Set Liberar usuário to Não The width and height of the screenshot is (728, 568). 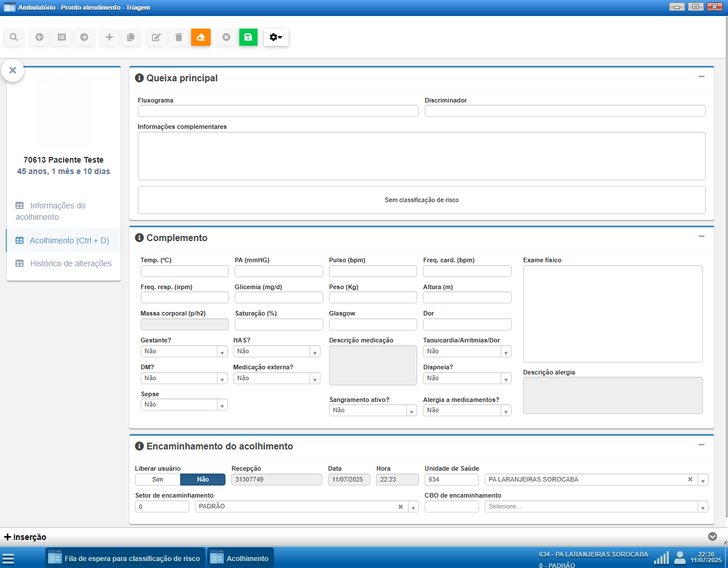[203, 480]
